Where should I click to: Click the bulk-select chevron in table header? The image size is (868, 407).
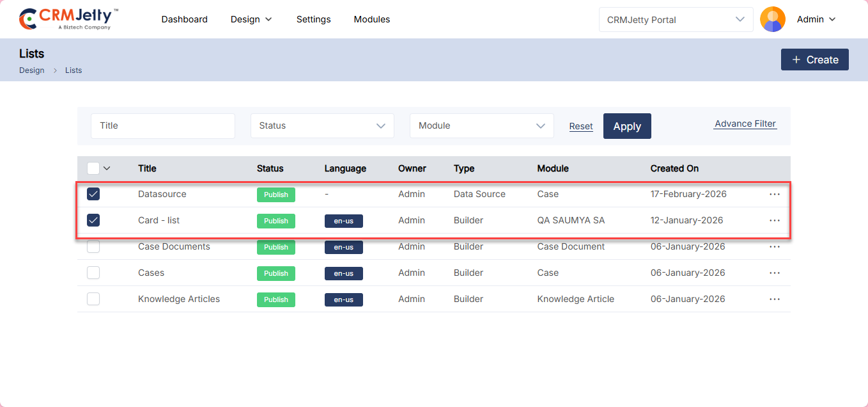[107, 168]
